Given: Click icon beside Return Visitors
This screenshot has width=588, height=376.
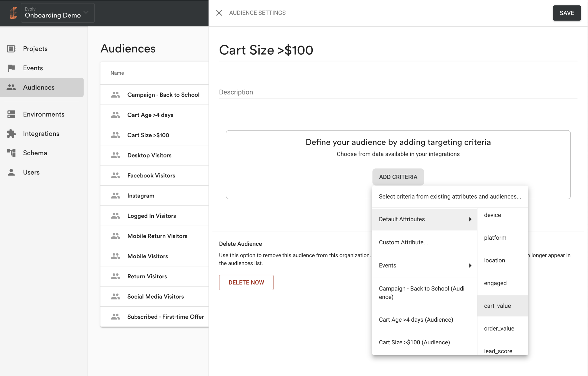Looking at the screenshot, I should pyautogui.click(x=116, y=276).
